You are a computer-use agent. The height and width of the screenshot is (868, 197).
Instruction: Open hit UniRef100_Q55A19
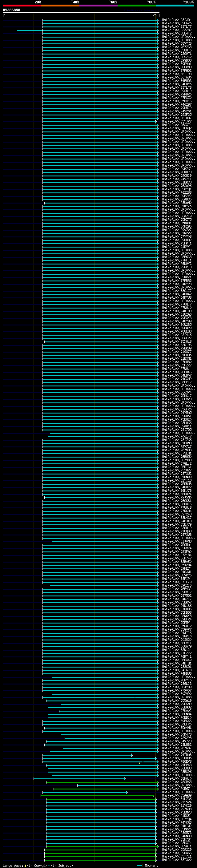[176, 700]
